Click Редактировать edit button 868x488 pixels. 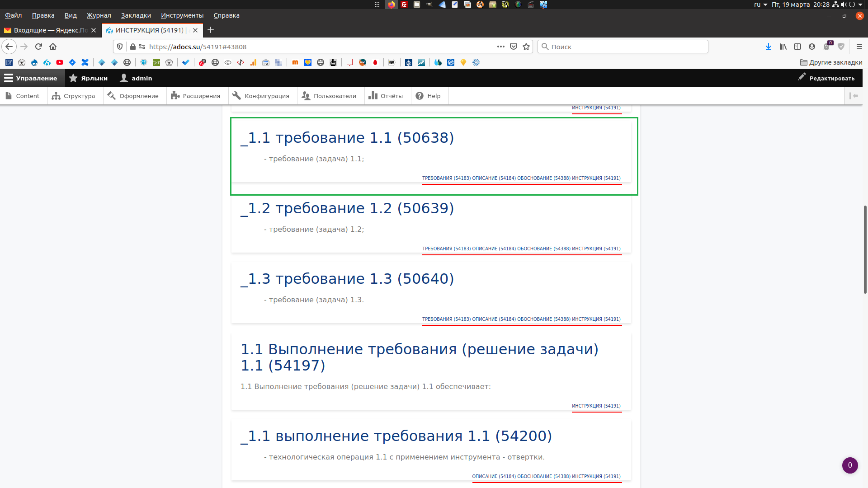(826, 78)
